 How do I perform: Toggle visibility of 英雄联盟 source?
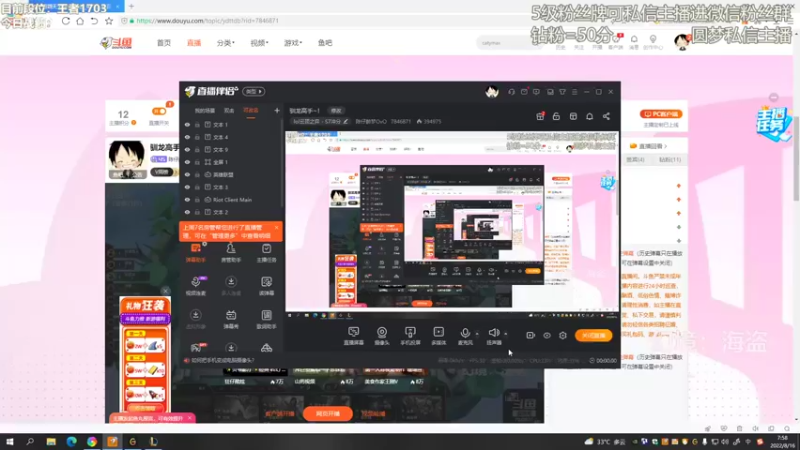(x=187, y=174)
